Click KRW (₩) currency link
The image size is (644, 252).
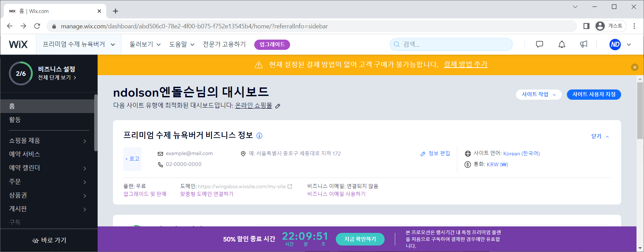[x=497, y=165]
